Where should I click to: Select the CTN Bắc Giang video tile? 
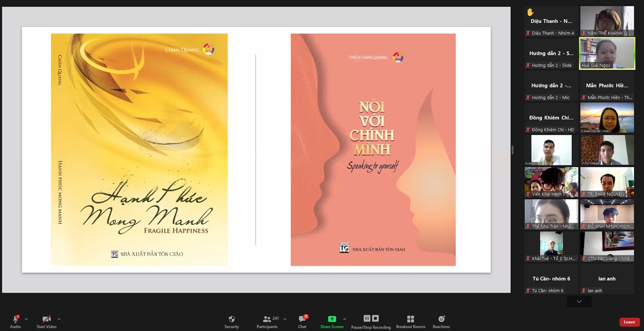(607, 246)
